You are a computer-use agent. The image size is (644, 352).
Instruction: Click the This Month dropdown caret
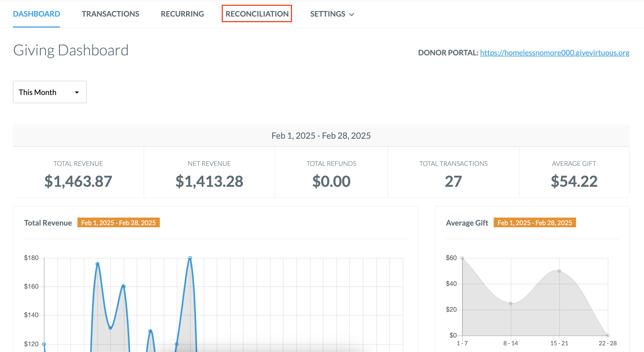(77, 92)
